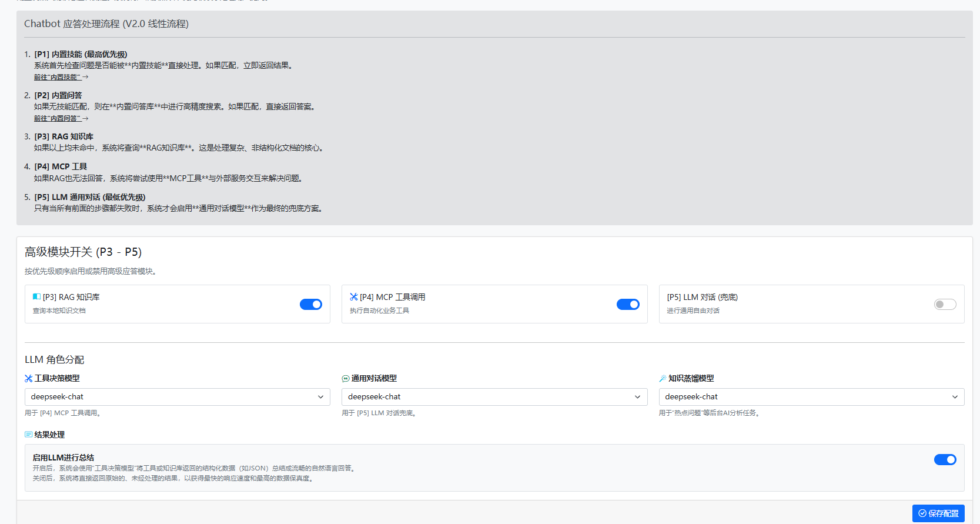This screenshot has width=980, height=524.
Task: Disable the [P3] RAG 知识库 switch
Action: click(x=310, y=304)
